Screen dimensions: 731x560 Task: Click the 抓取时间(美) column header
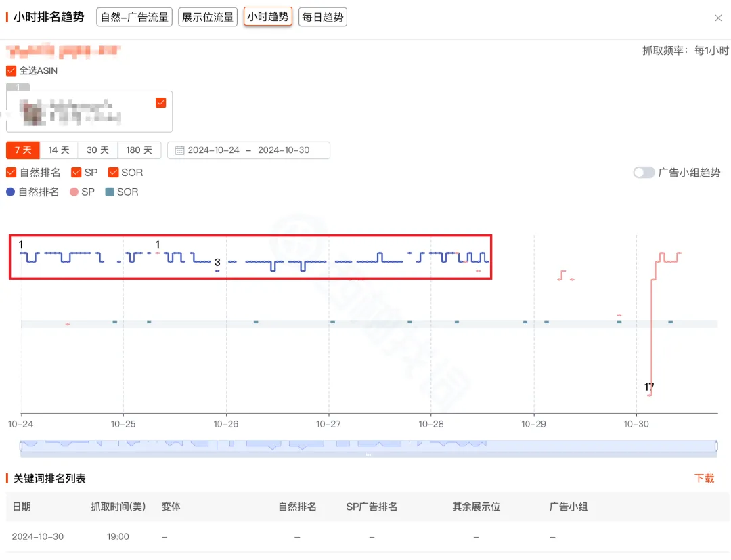coord(118,507)
